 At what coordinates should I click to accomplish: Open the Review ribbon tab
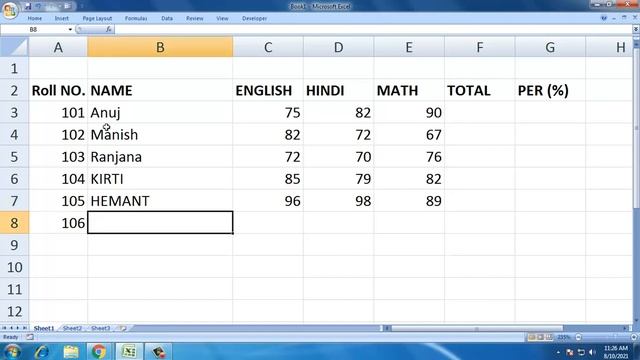(x=195, y=18)
